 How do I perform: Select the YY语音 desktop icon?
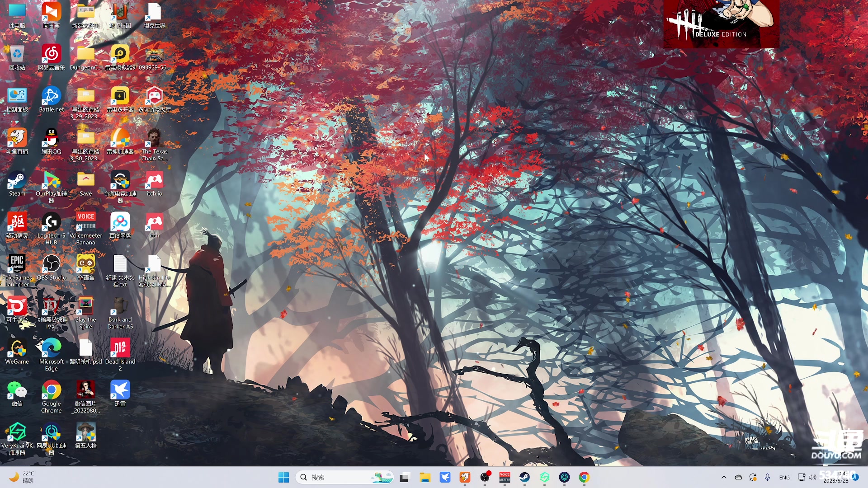coord(86,268)
